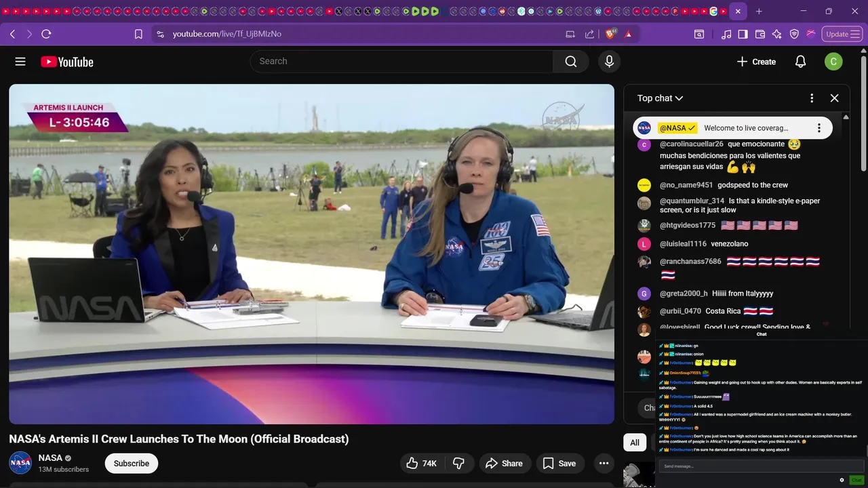
Task: Open the Update browser menu button
Action: 842,34
